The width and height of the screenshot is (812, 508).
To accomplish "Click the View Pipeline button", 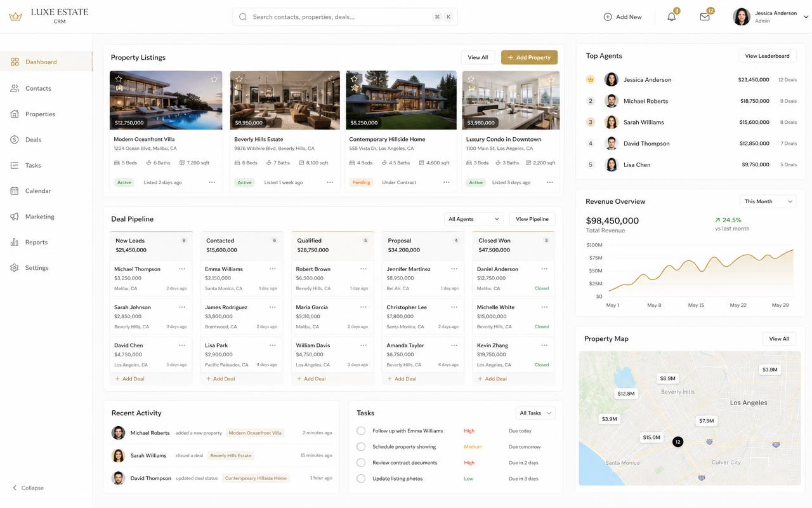I will click(x=532, y=219).
